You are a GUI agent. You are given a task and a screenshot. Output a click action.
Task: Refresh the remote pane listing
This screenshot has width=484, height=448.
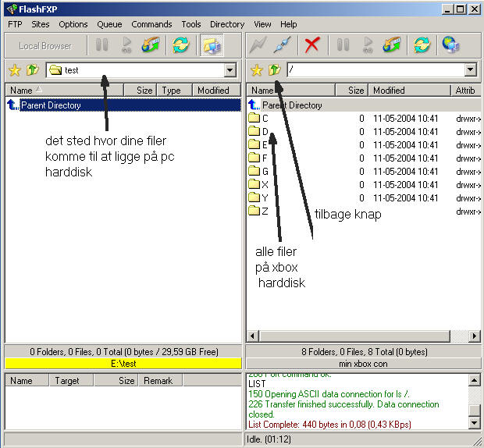coord(422,45)
